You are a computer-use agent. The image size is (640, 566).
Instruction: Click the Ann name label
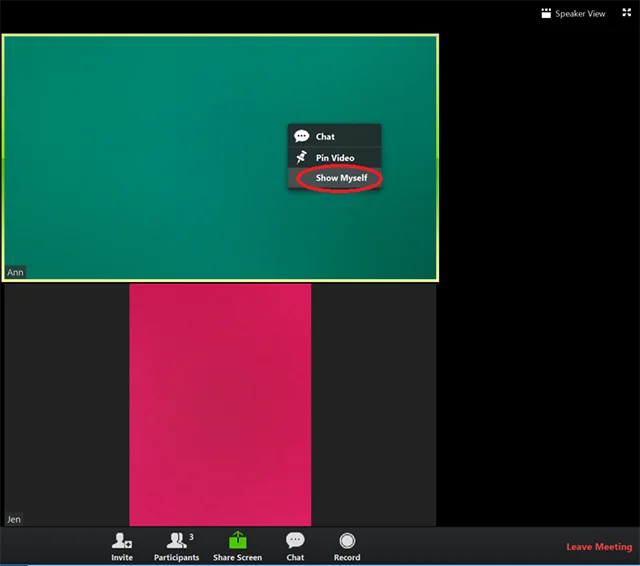tap(15, 272)
